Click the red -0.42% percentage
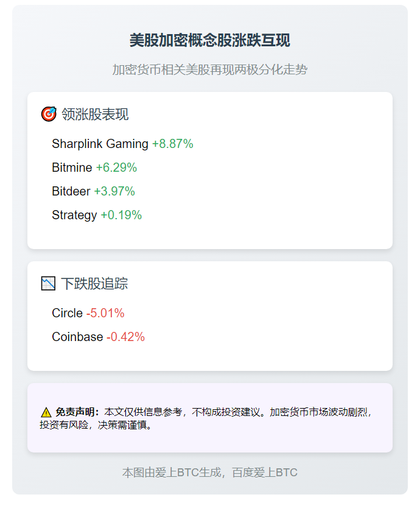The image size is (420, 514). pos(126,337)
